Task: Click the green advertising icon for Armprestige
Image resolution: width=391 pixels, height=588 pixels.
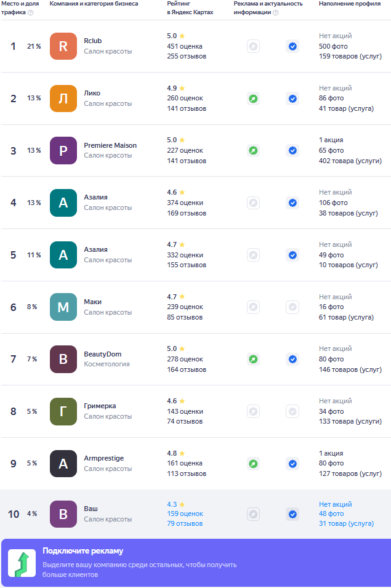Action: click(253, 464)
